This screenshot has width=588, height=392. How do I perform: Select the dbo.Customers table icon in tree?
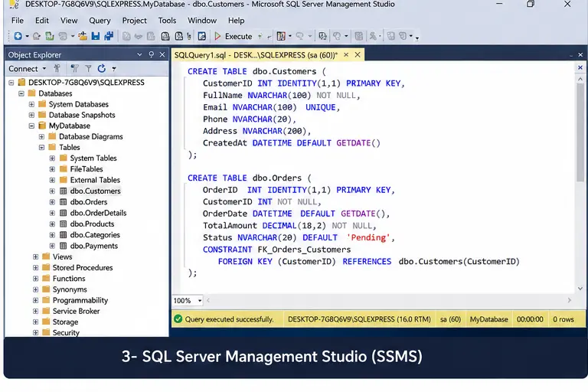coord(64,191)
